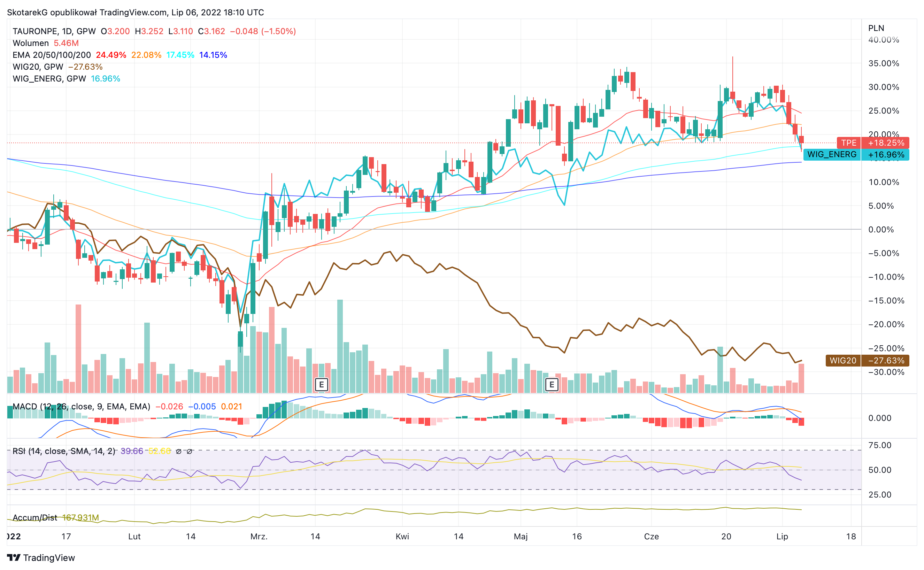The height and width of the screenshot is (570, 924).
Task: Click the TradingView logo icon at bottom
Action: click(x=14, y=557)
